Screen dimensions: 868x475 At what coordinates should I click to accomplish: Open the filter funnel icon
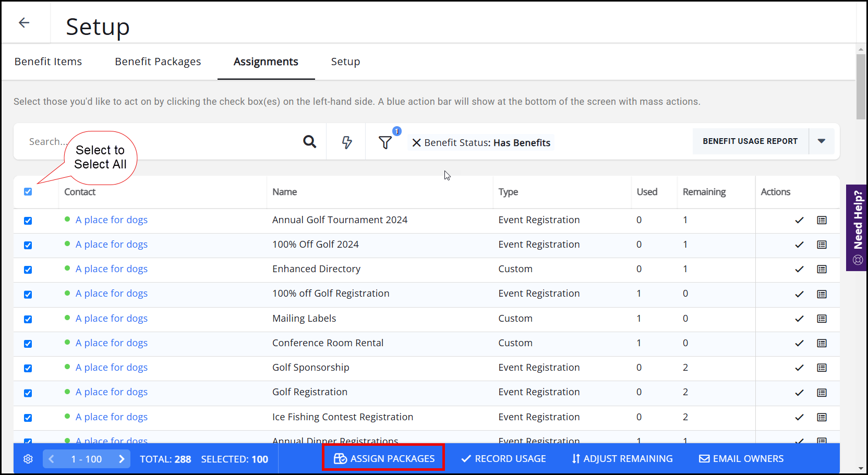tap(385, 142)
